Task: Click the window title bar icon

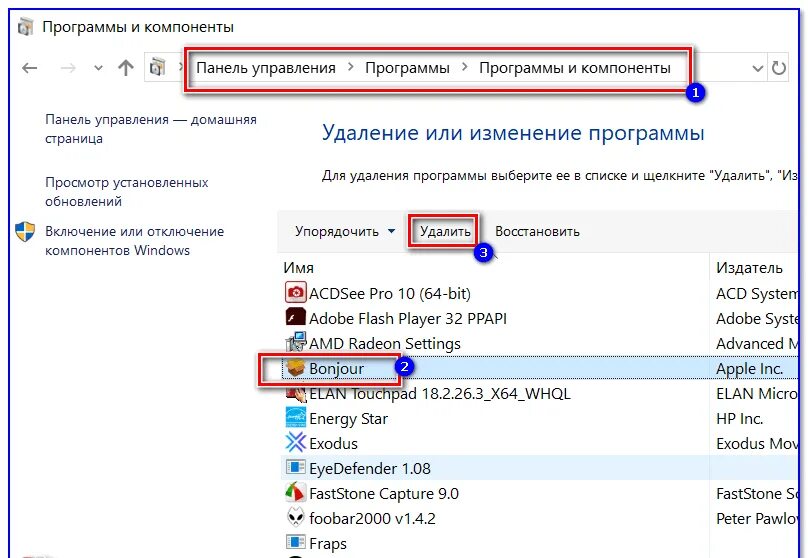Action: (26, 27)
